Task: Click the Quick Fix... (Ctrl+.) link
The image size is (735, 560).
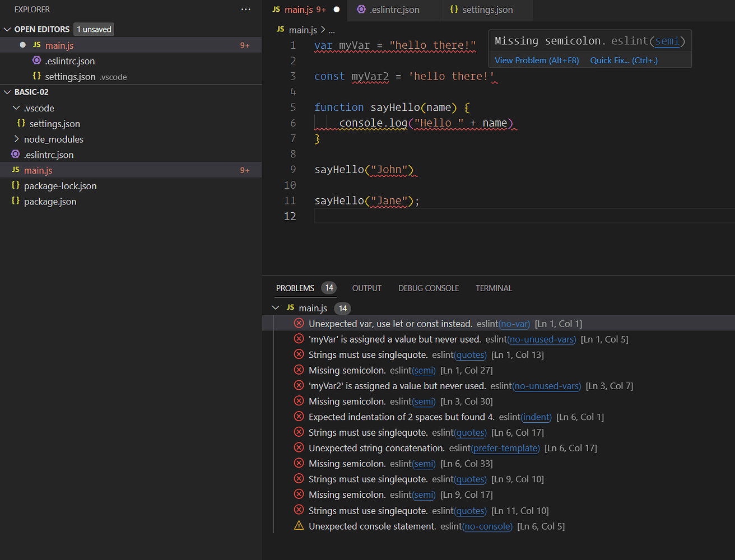Action: pyautogui.click(x=623, y=60)
